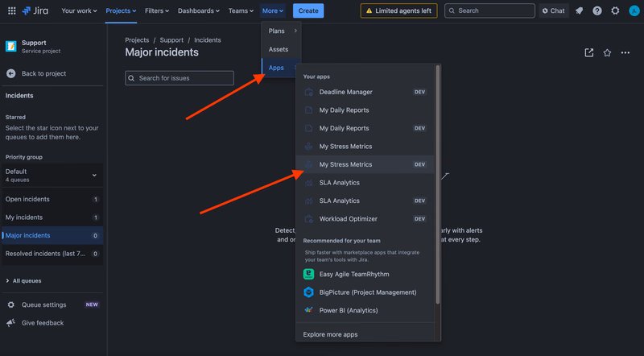Open the Plans submenu
Viewport: 644px width, 356px height.
[x=282, y=31]
